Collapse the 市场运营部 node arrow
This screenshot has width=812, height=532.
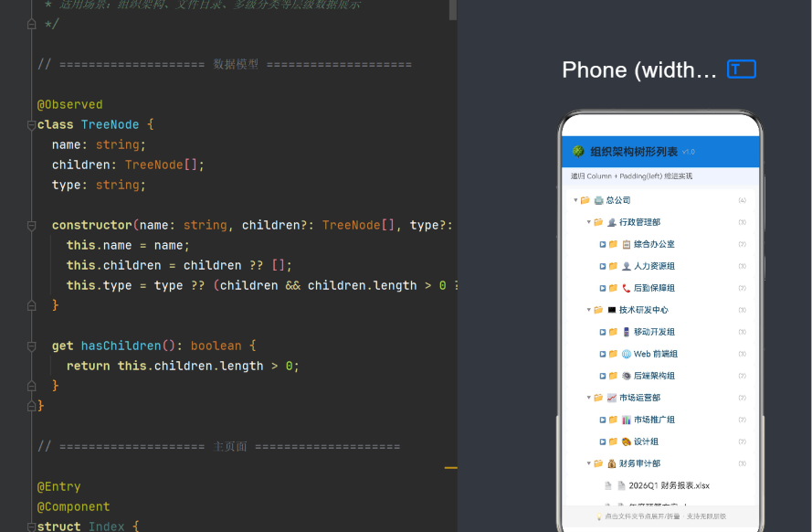pyautogui.click(x=589, y=398)
